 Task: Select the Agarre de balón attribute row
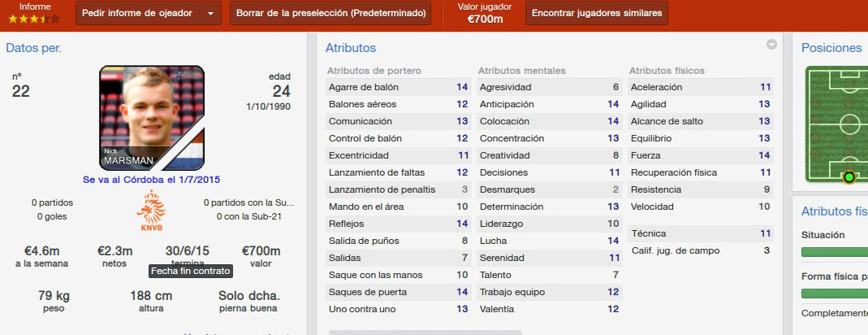click(398, 87)
